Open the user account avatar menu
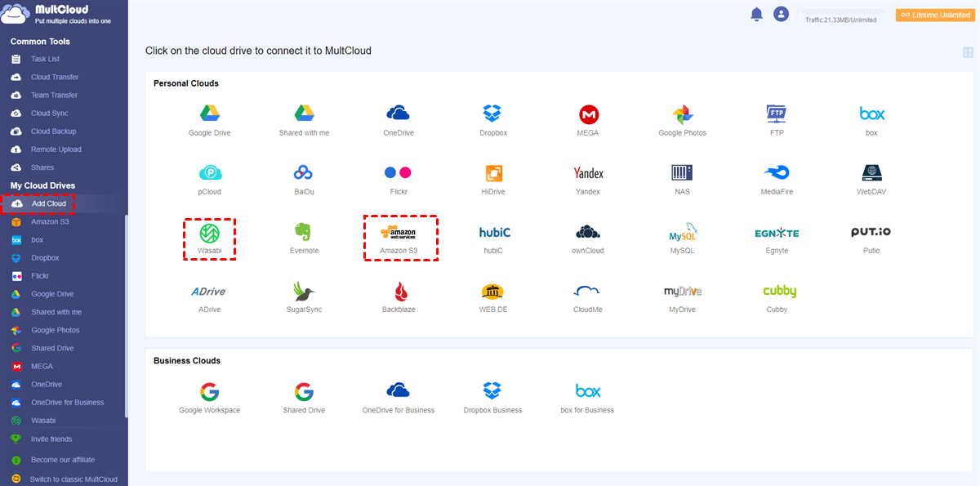 click(782, 14)
